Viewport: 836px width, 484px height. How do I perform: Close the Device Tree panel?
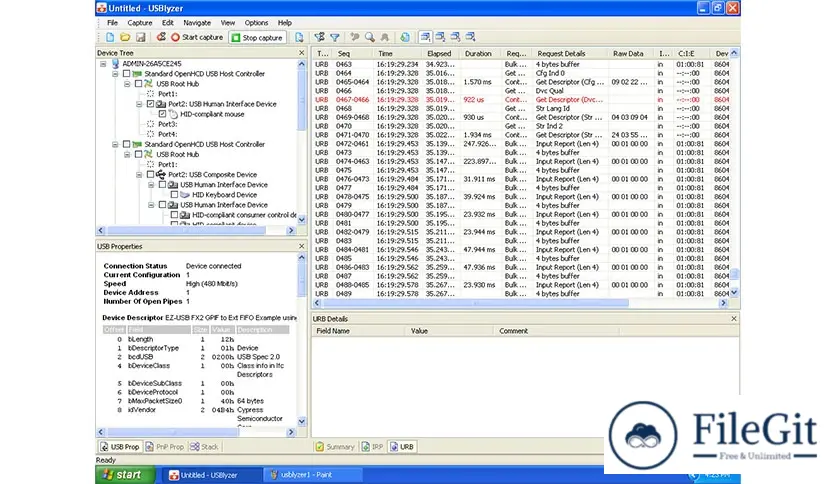[301, 53]
